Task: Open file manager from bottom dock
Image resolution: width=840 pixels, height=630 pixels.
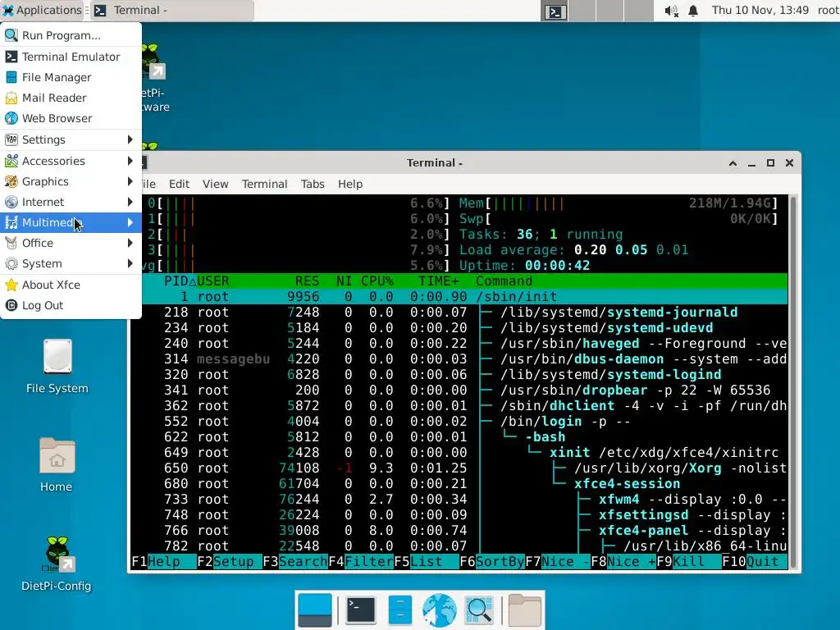Action: [x=399, y=610]
